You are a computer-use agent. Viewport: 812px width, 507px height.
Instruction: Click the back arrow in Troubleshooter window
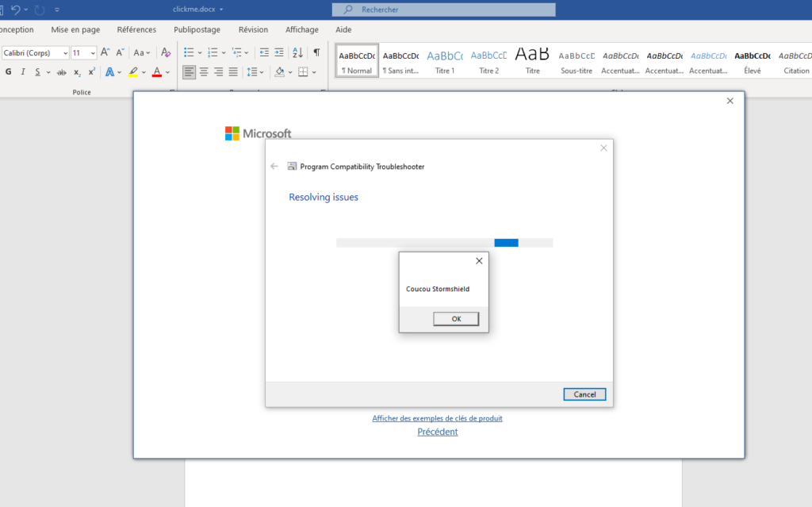[274, 167]
